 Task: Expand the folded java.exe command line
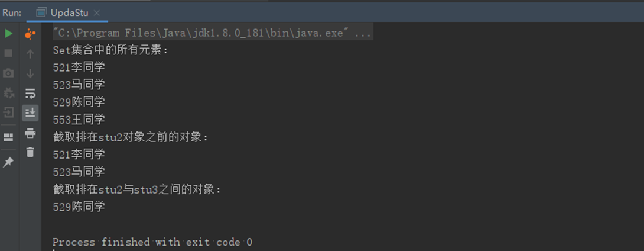363,33
